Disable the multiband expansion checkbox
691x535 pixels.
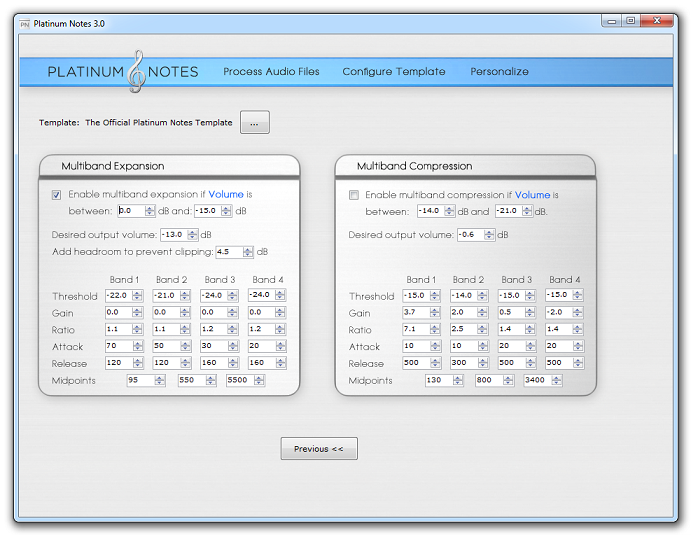(57, 195)
